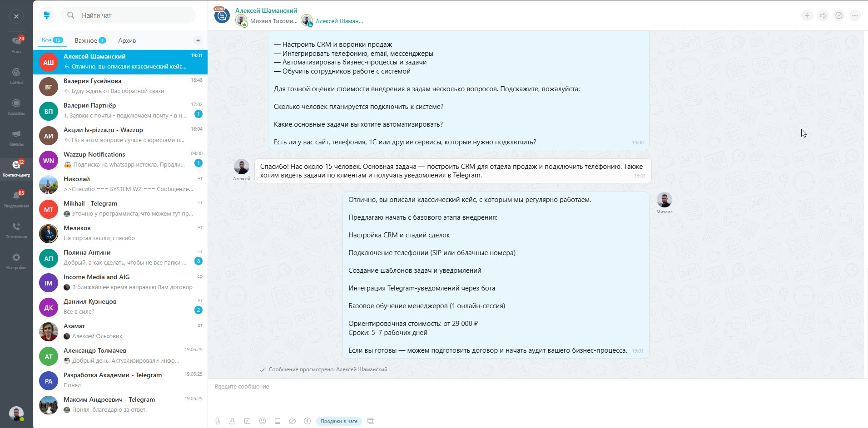Open Настройки gear in sidebar

[16, 261]
